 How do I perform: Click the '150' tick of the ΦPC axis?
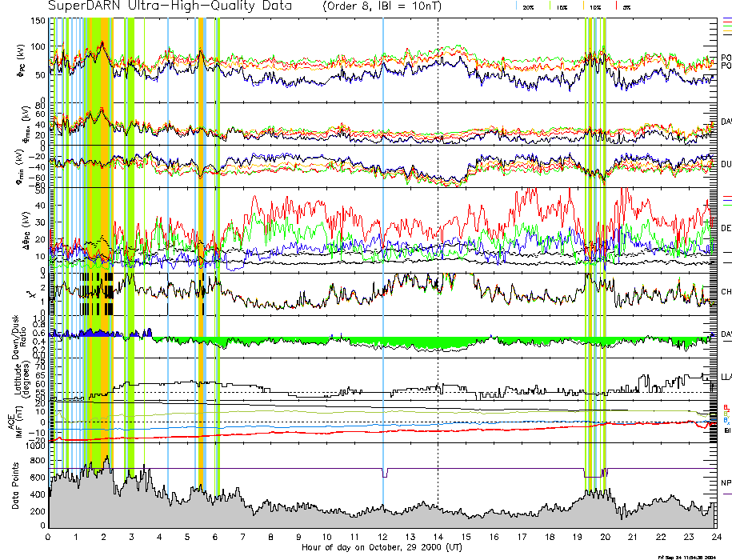pos(38,21)
